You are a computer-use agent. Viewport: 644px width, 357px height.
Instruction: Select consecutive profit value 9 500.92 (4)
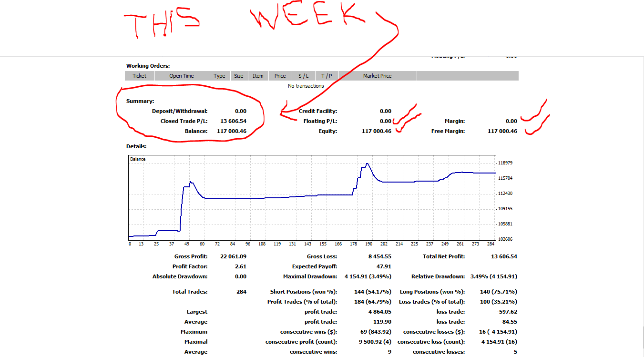click(x=375, y=342)
